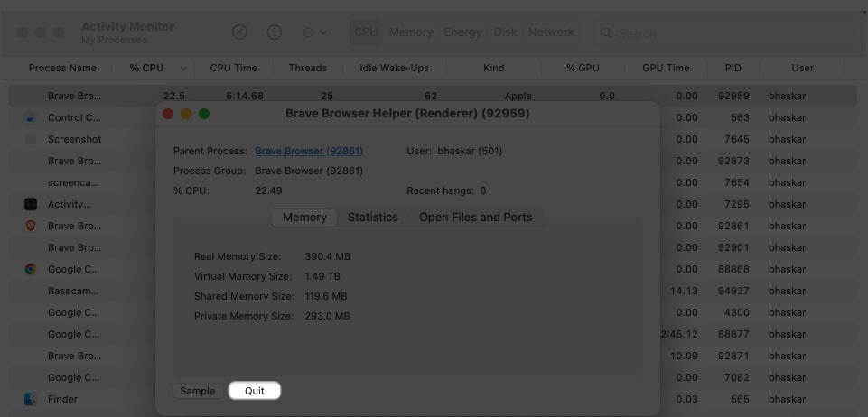Click PID 563 cell

[740, 117]
